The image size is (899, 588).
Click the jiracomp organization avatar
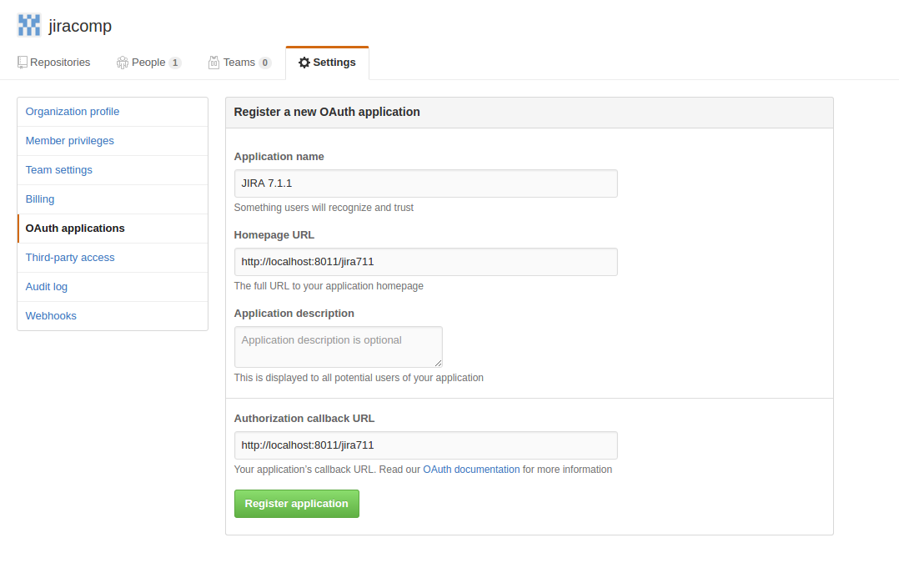[28, 25]
